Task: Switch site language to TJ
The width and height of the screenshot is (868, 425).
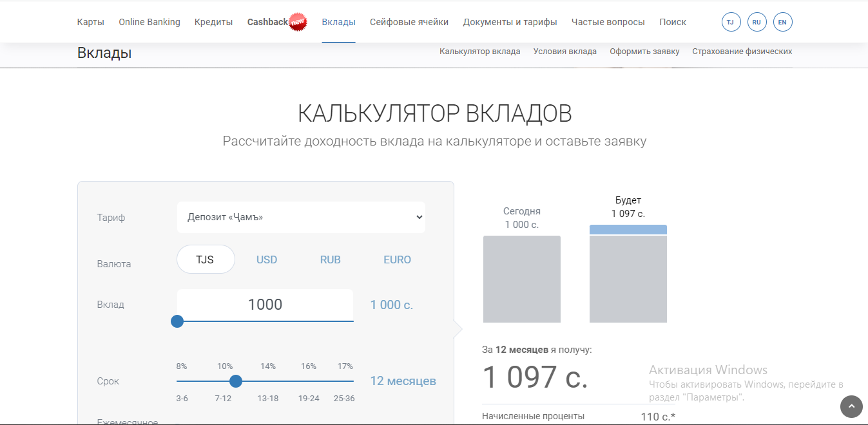Action: coord(731,22)
